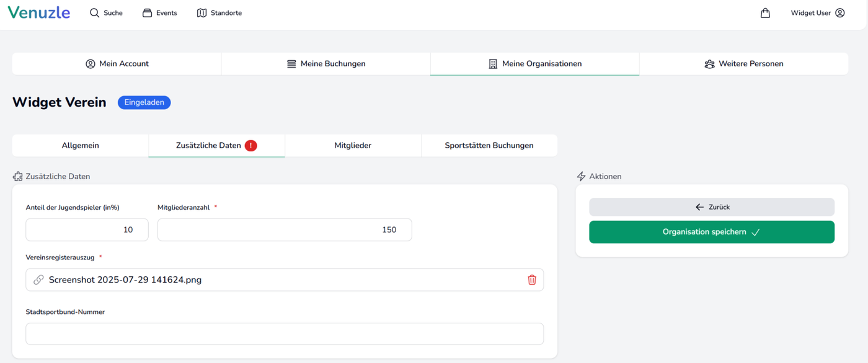Open the Widget User account menu
Viewport: 868px width, 363px height.
click(x=818, y=12)
